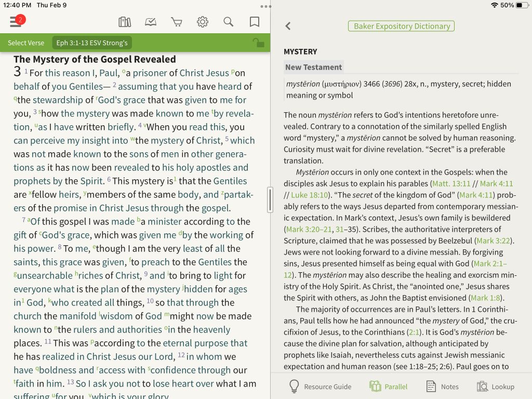Switch to the Notes tab

pos(443,387)
